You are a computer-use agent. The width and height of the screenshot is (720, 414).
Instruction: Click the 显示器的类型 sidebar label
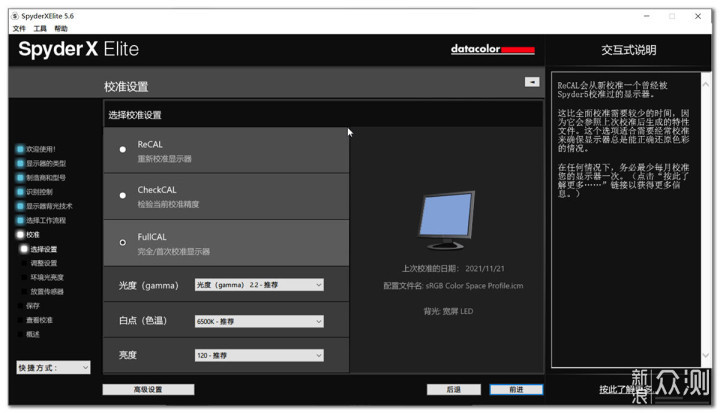coord(46,163)
